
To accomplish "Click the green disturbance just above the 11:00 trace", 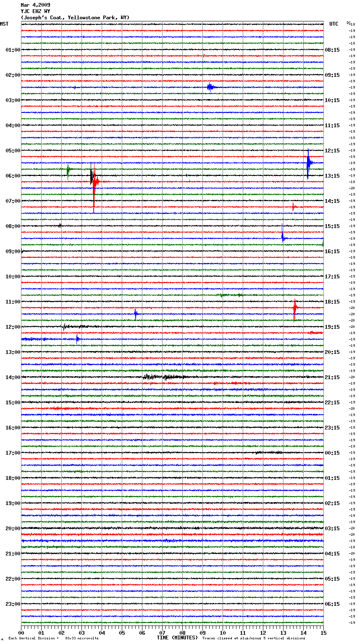I will [x=231, y=295].
